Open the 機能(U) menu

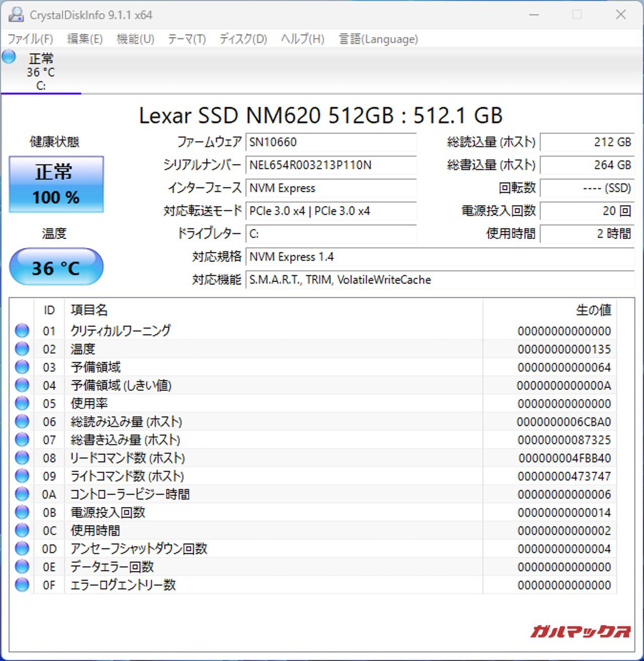135,39
